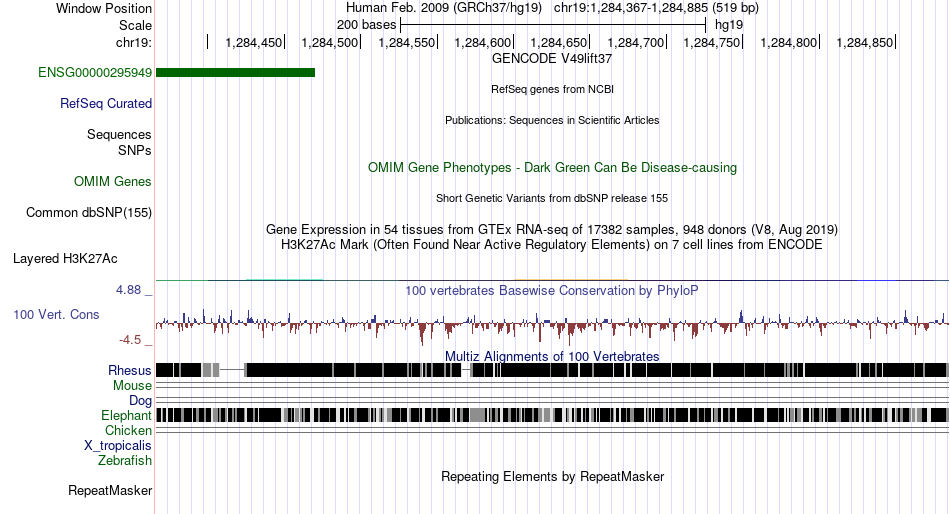Click Short Genetic Variants from dbSNP title

tap(552, 198)
